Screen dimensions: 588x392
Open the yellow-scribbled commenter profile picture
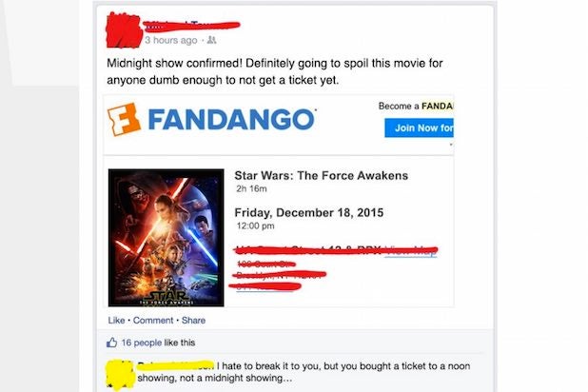pyautogui.click(x=120, y=375)
